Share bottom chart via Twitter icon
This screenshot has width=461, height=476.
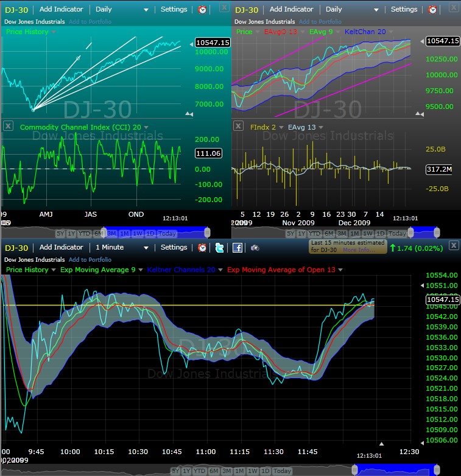pyautogui.click(x=219, y=248)
